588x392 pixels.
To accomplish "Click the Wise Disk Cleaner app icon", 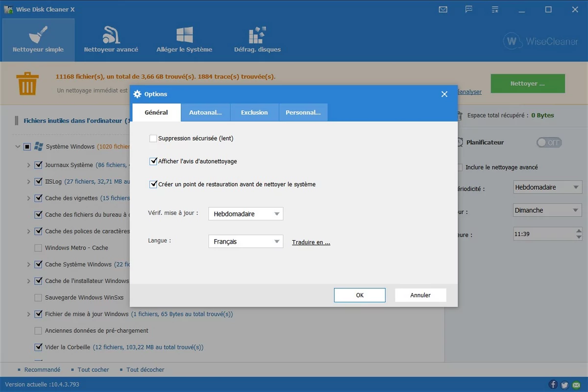I will tap(8, 9).
